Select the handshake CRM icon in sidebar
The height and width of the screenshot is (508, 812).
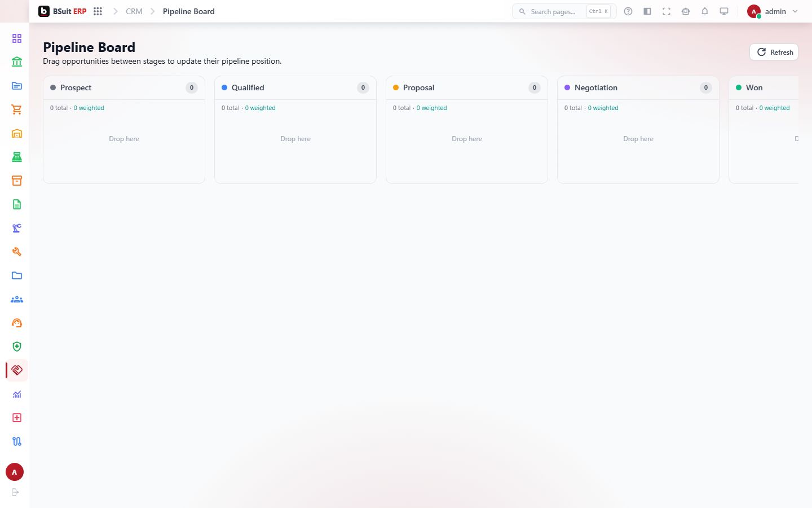(17, 370)
